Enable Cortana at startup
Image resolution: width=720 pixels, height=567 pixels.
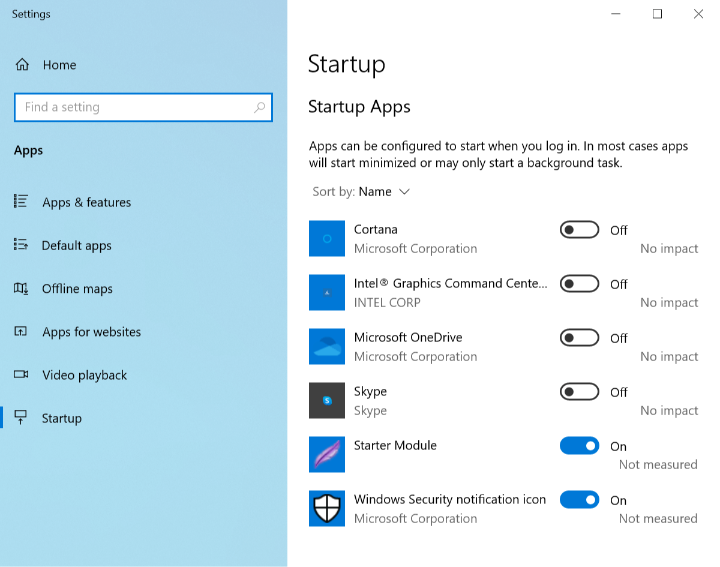(579, 230)
